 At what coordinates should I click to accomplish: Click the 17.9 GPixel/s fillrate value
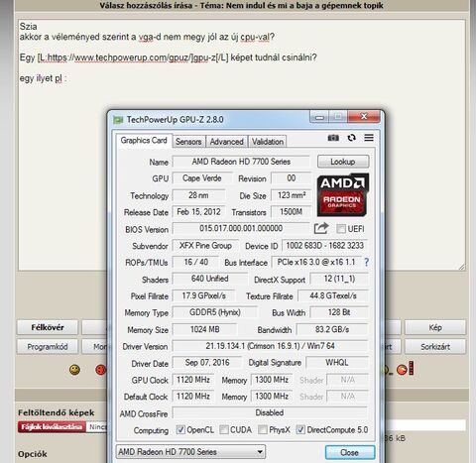point(204,295)
